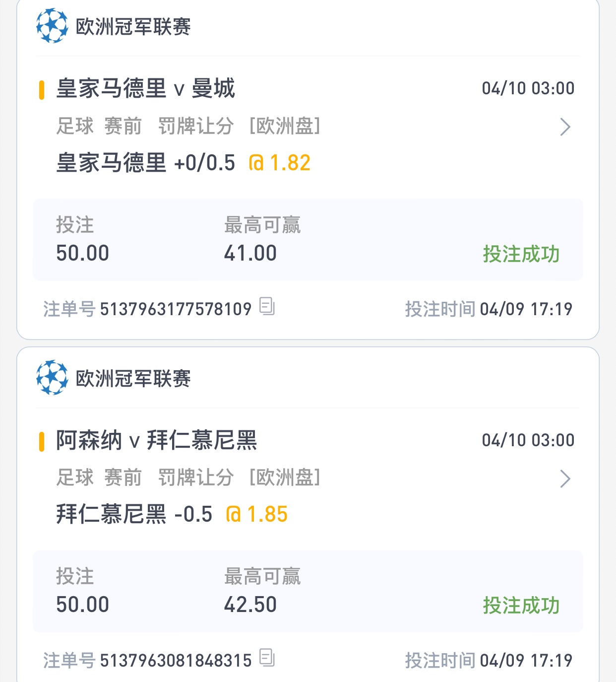Click the 1.82 odds value

[x=290, y=163]
